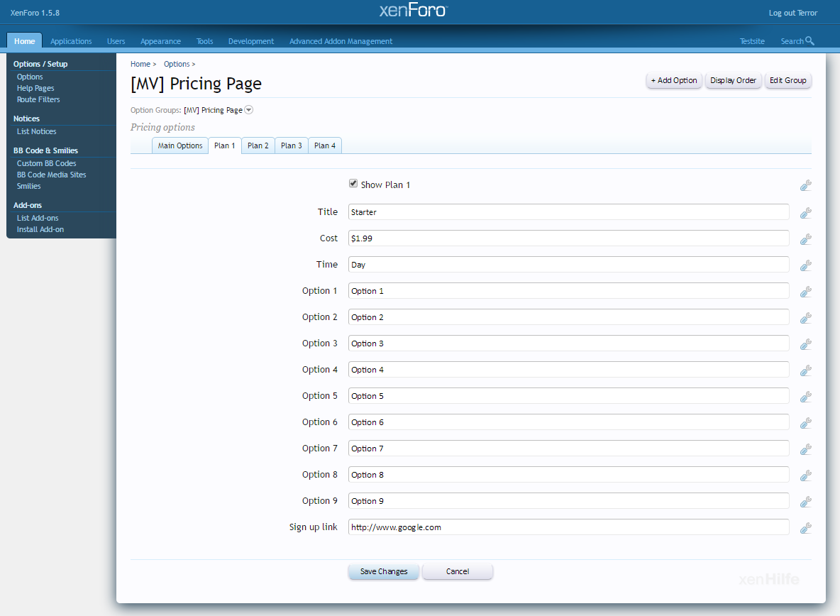Image resolution: width=840 pixels, height=616 pixels.
Task: Open BB Code Media Sites in the sidebar
Action: pos(51,175)
